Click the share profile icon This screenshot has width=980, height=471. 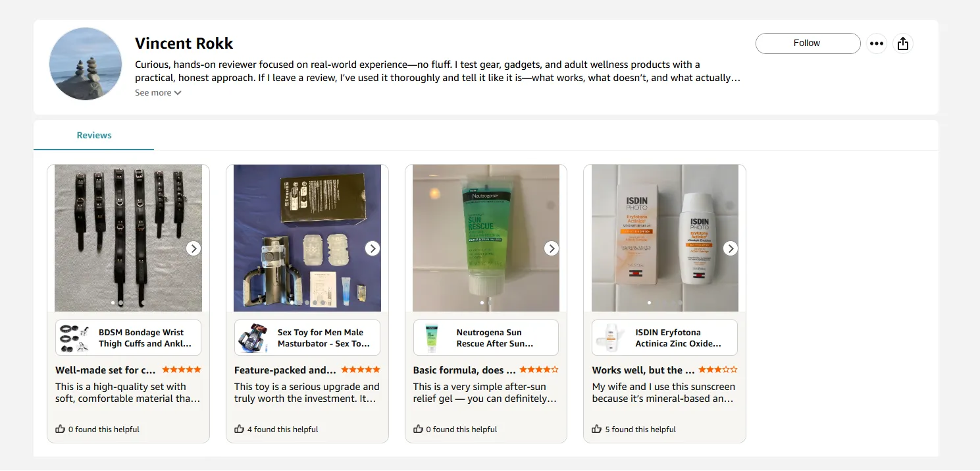click(903, 43)
